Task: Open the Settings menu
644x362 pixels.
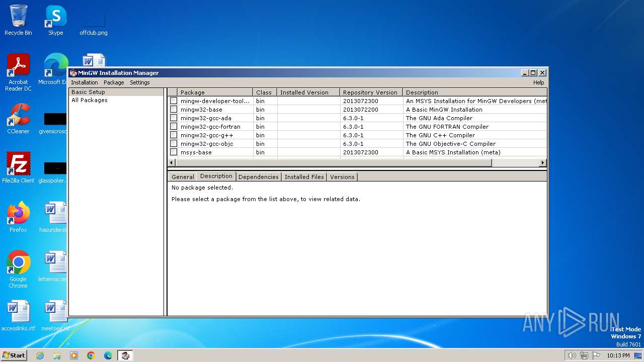Action: coord(140,82)
